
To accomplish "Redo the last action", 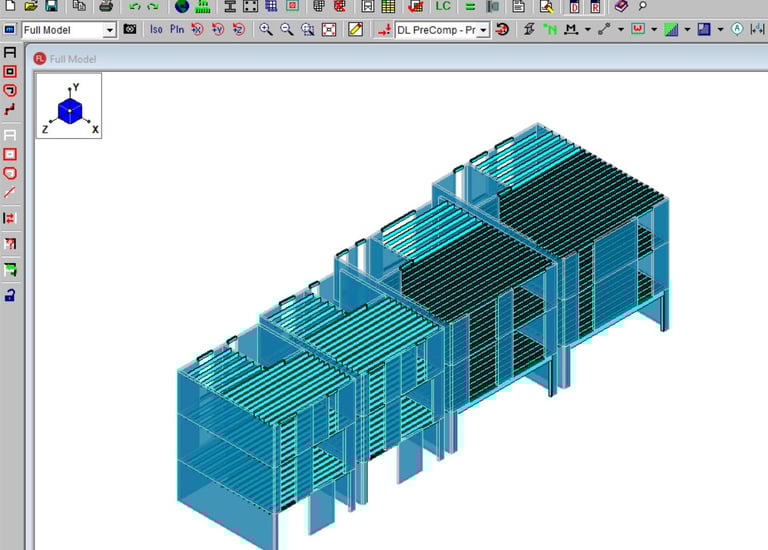I will pos(153,6).
